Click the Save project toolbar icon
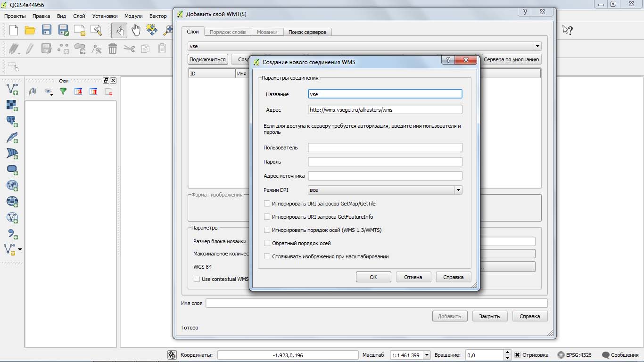644x362 pixels. [47, 31]
